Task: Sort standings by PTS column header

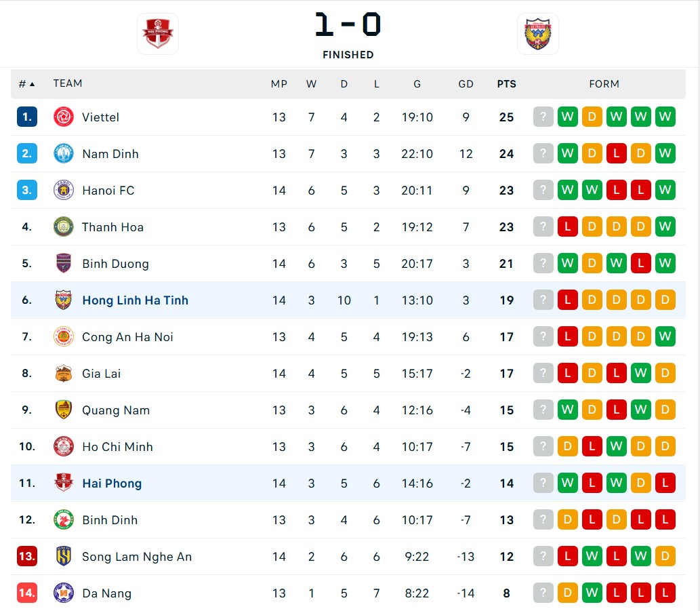Action: 506,84
